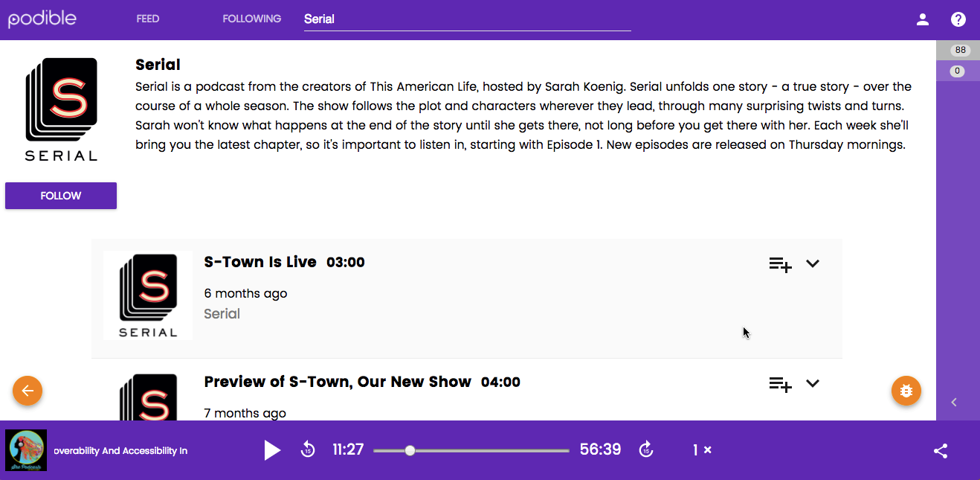Click the 88 badge in sidebar

click(x=960, y=50)
